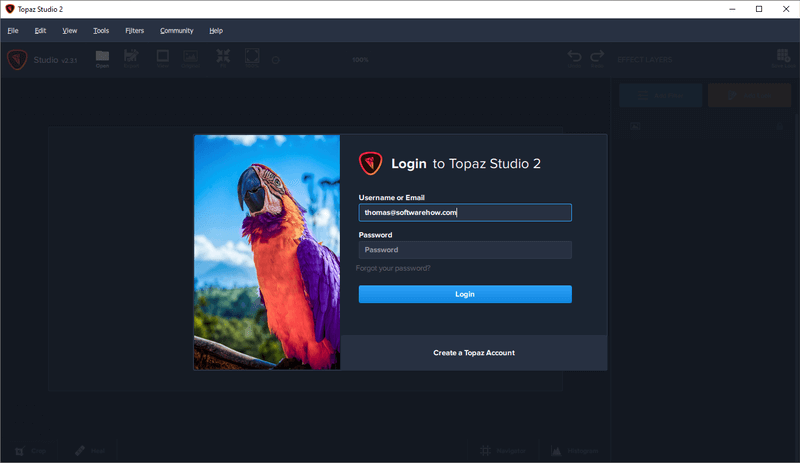Open the File menu
This screenshot has width=800, height=463.
click(13, 31)
